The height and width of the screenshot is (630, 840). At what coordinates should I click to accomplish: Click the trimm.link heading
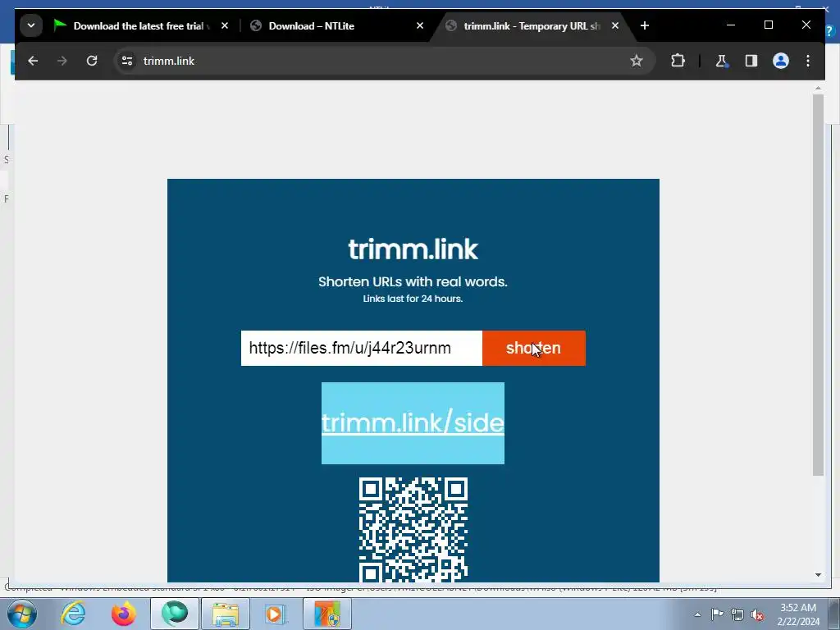[x=413, y=249]
